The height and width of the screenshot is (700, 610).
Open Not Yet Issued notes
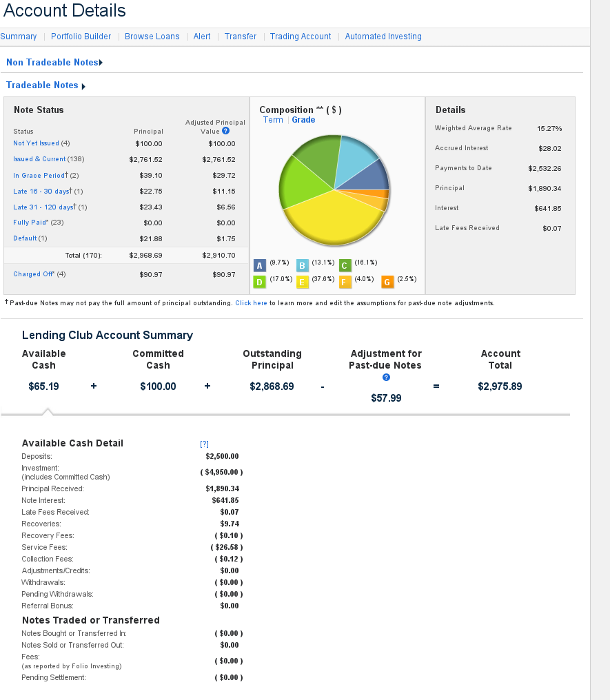pos(36,143)
